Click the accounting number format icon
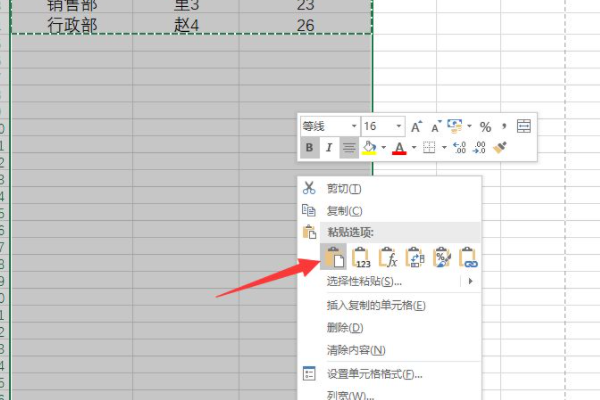This screenshot has height=400, width=600. pyautogui.click(x=455, y=126)
